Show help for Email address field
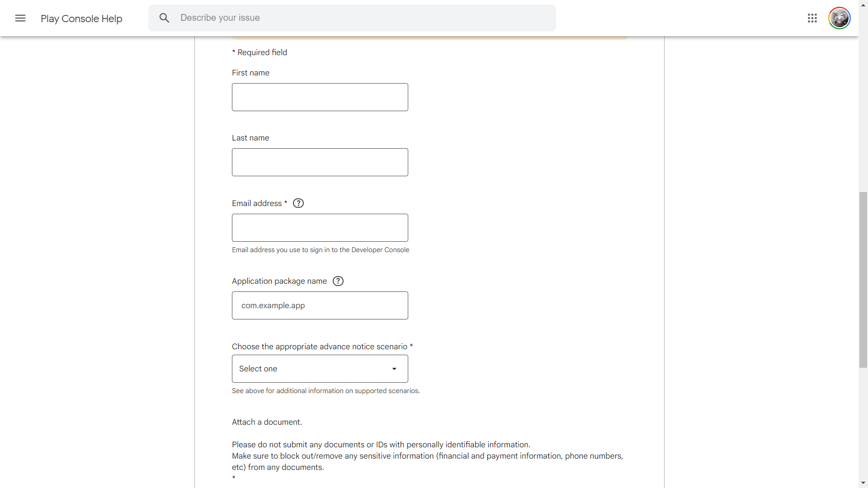 coord(298,203)
